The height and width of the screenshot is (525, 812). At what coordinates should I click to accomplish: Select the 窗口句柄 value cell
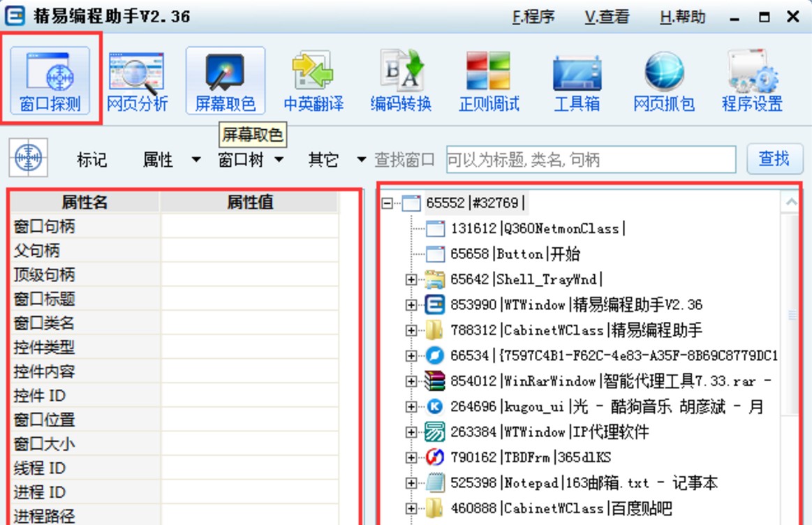point(250,226)
